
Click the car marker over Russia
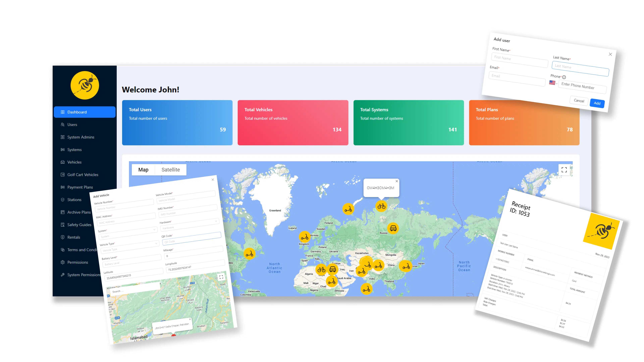(393, 228)
